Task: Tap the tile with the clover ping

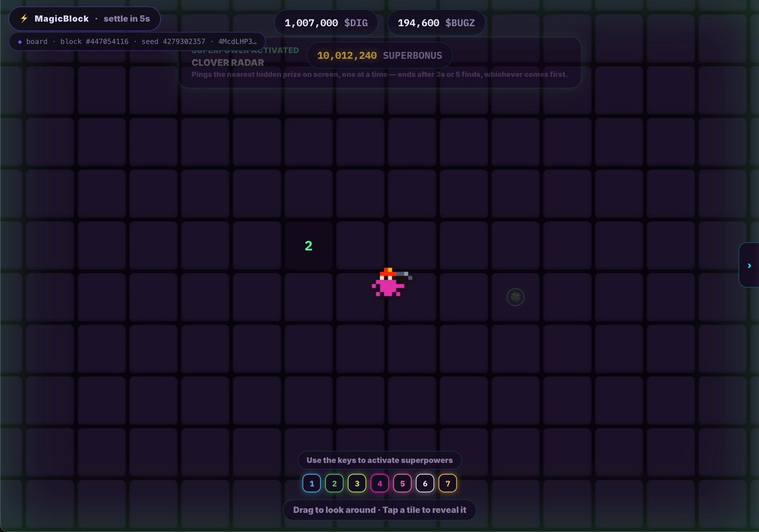Action: (515, 297)
